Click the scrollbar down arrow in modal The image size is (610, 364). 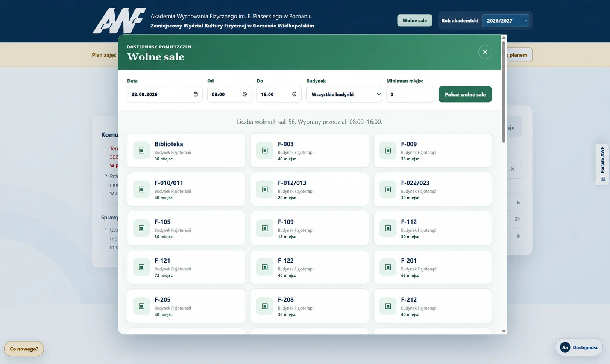coord(504,331)
